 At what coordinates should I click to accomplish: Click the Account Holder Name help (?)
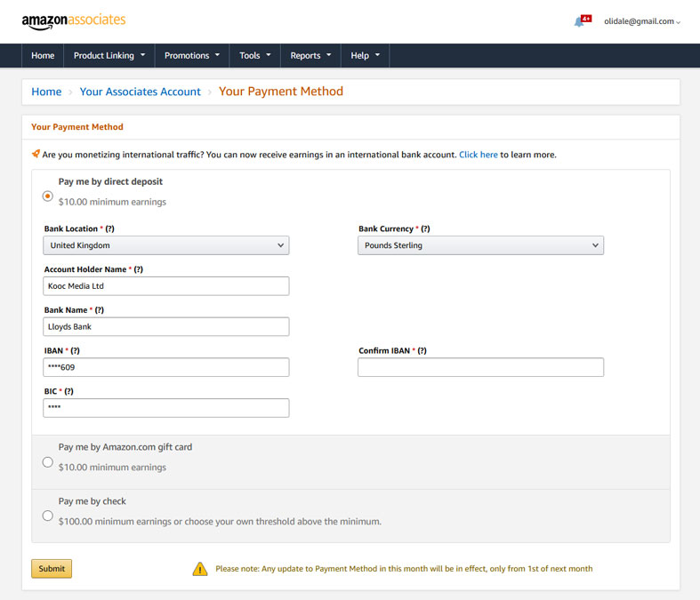[x=139, y=269]
